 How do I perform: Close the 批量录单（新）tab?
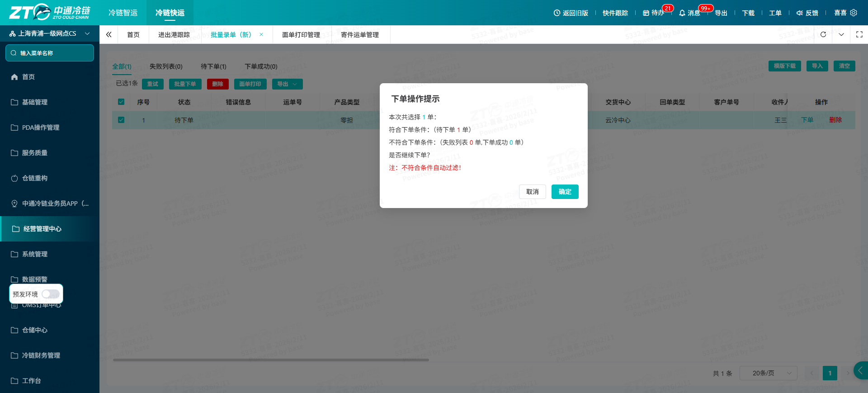[x=261, y=34]
